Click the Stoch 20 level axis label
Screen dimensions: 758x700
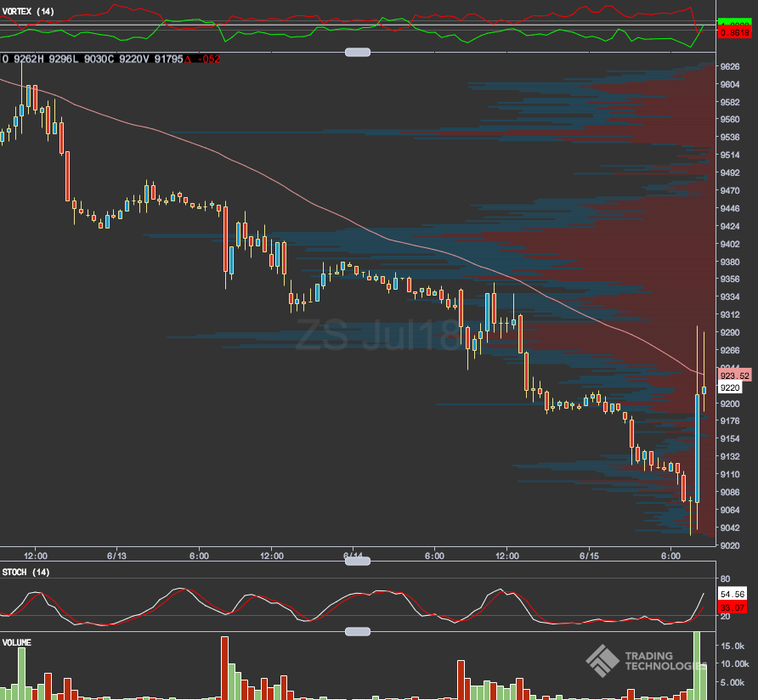(725, 617)
